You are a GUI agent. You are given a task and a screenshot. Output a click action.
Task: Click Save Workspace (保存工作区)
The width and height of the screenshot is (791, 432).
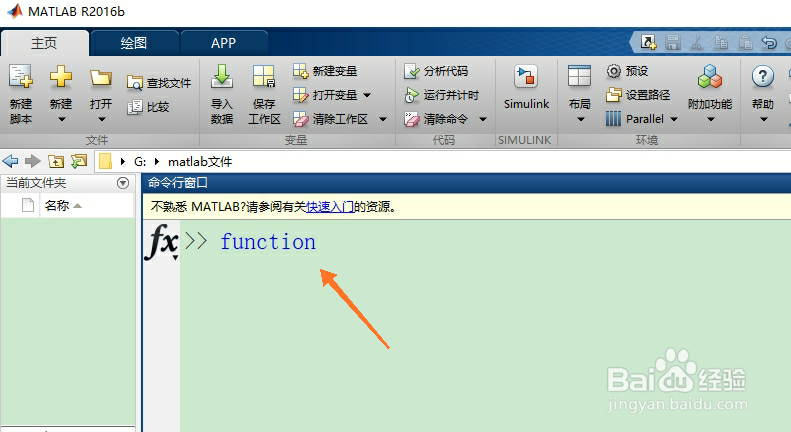pos(264,94)
